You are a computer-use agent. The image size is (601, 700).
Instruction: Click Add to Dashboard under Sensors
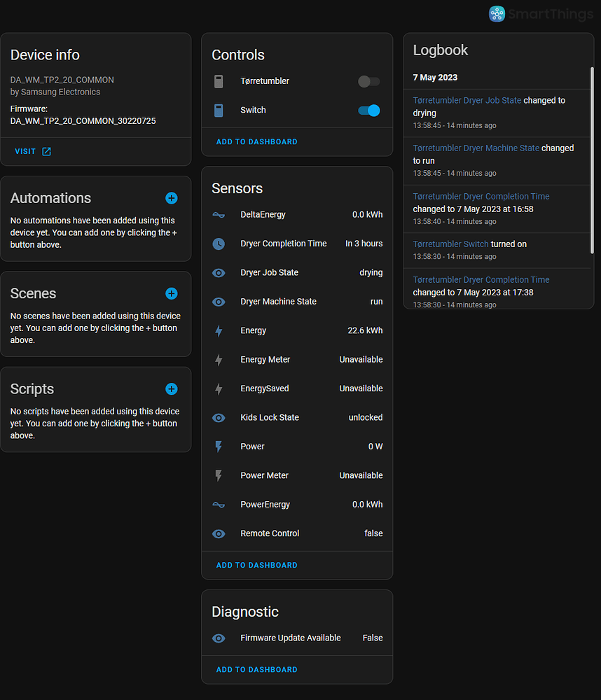click(x=256, y=565)
